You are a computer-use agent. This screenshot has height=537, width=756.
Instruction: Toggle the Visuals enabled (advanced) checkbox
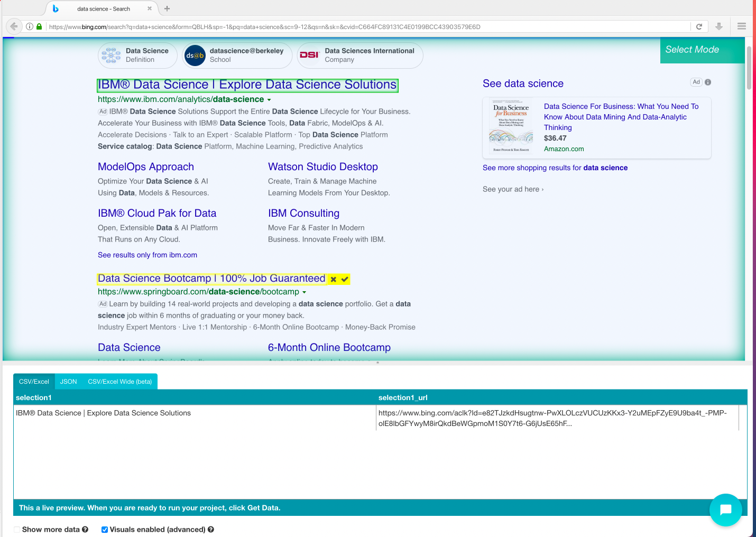[x=105, y=530]
